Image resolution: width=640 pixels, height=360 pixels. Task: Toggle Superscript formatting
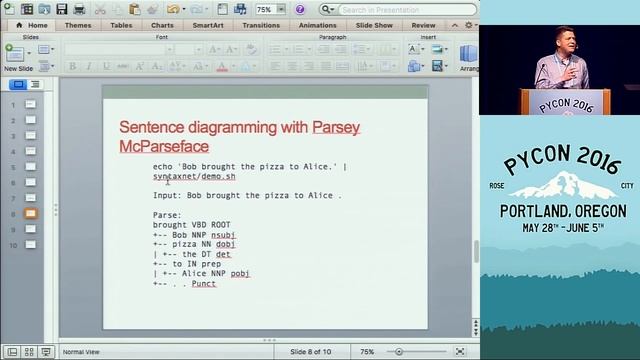[x=140, y=66]
